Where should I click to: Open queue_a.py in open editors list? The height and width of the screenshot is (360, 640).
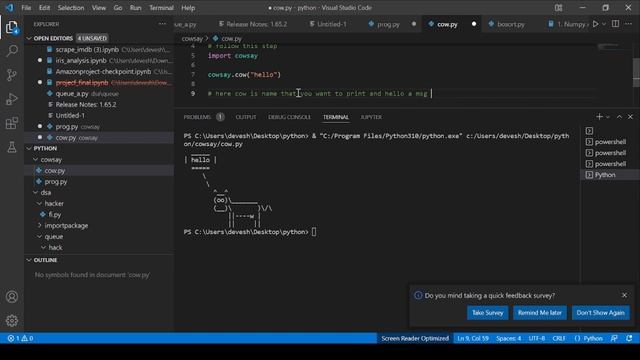coord(99,93)
